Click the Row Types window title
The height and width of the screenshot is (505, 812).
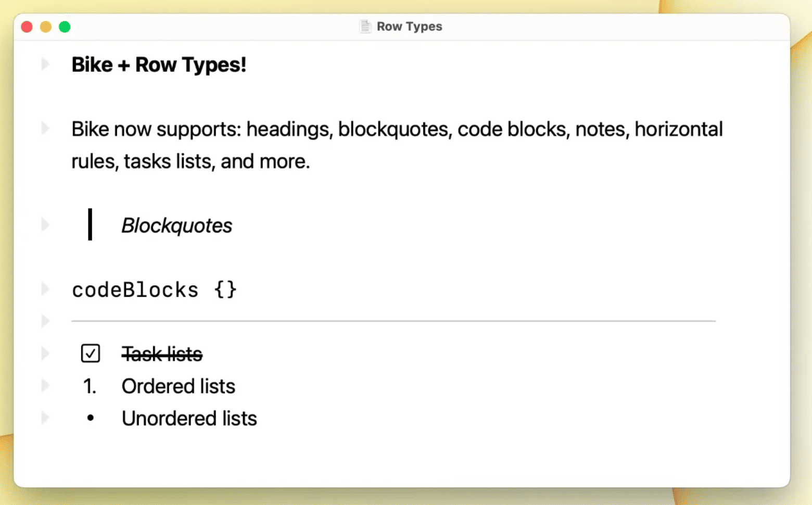(410, 27)
